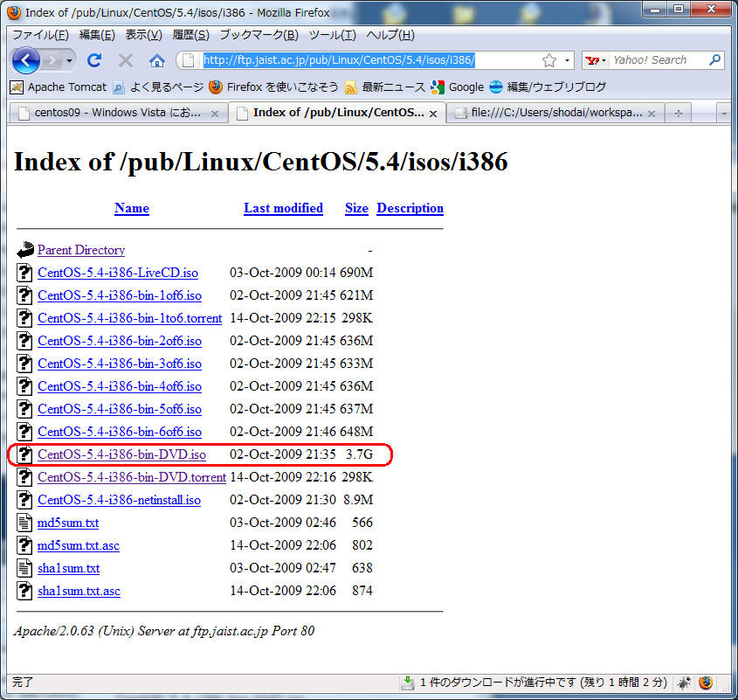The width and height of the screenshot is (738, 700).
Task: Open the ブックマーク(B) menu
Action: pyautogui.click(x=259, y=35)
